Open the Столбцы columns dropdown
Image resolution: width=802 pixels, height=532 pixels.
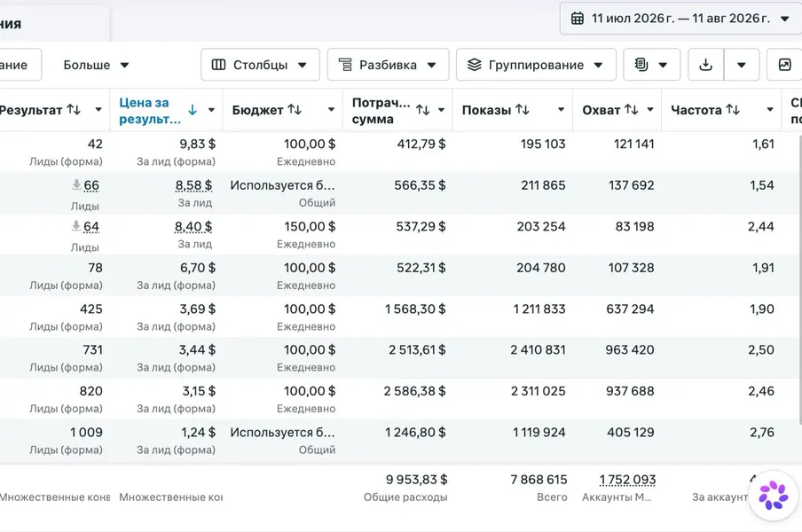click(260, 65)
